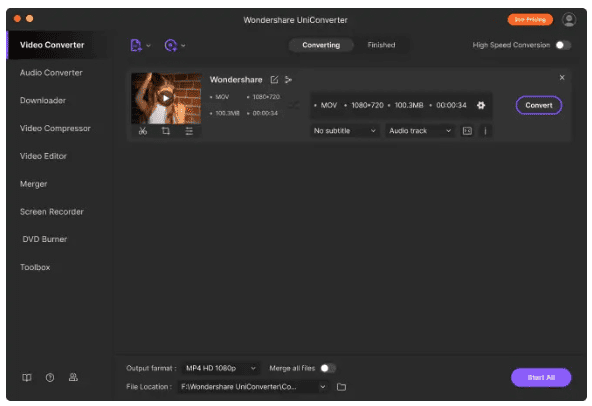592x406 pixels.
Task: Click the Wondershare file name text
Action: 236,80
